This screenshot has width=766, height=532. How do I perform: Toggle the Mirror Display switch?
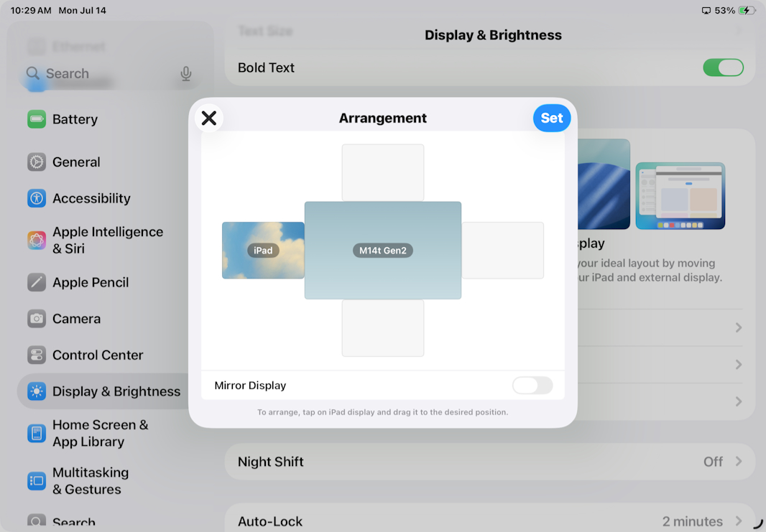coord(532,386)
